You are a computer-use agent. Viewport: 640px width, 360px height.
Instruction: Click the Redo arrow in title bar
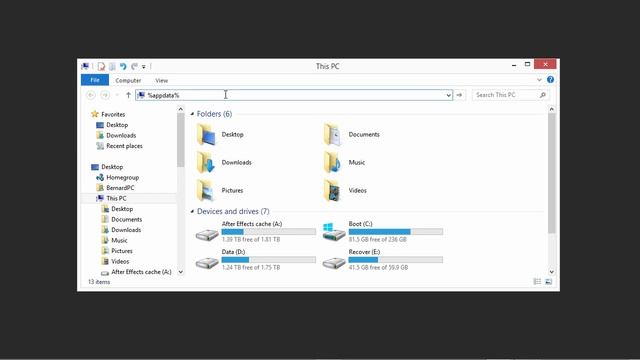134,66
